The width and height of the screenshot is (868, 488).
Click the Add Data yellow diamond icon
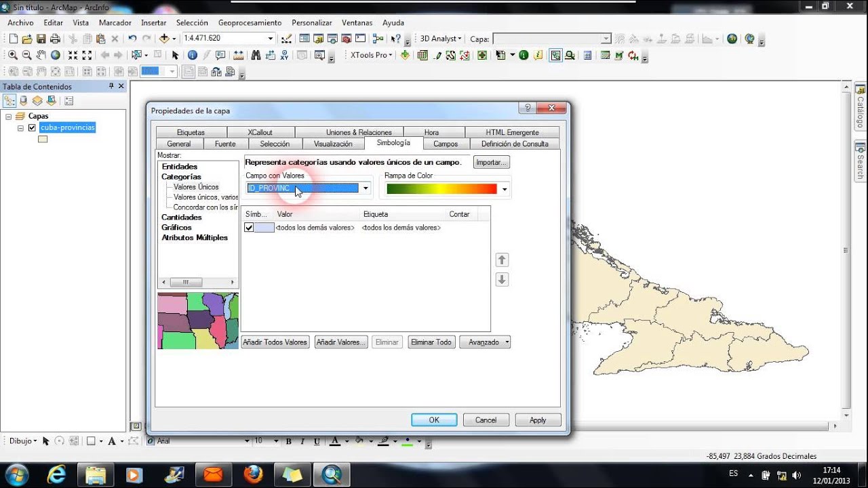tap(164, 39)
